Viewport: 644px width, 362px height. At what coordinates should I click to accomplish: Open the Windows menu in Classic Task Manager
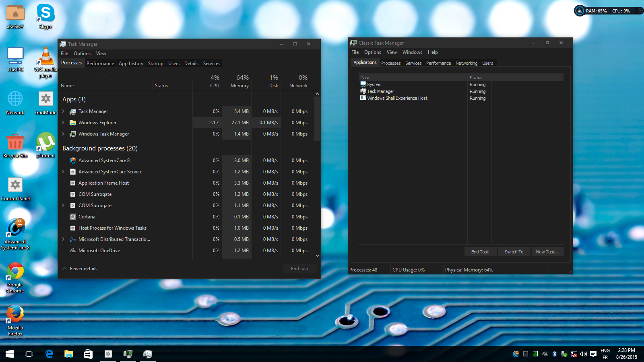[x=412, y=52]
